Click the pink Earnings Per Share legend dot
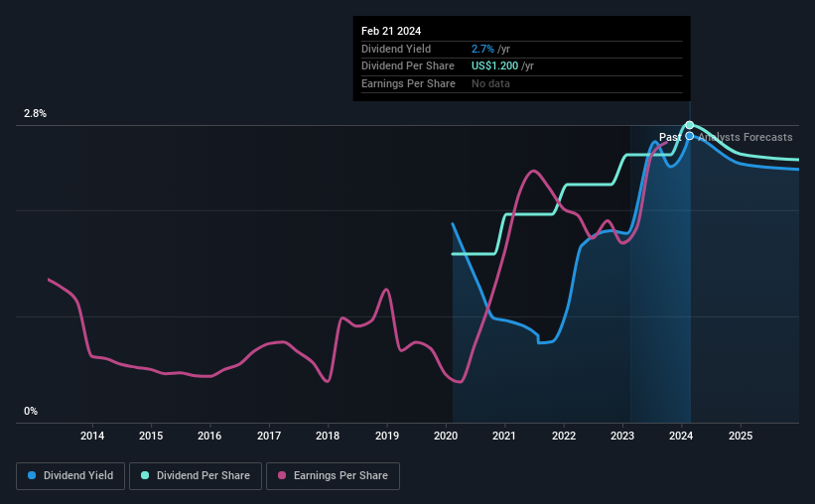The height and width of the screenshot is (504, 815). (282, 475)
